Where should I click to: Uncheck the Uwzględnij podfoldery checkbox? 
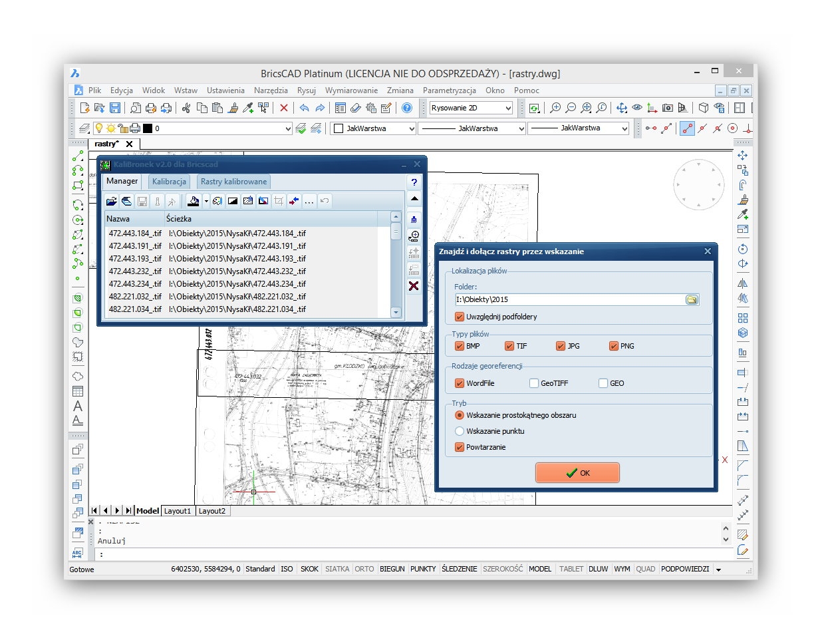click(460, 317)
